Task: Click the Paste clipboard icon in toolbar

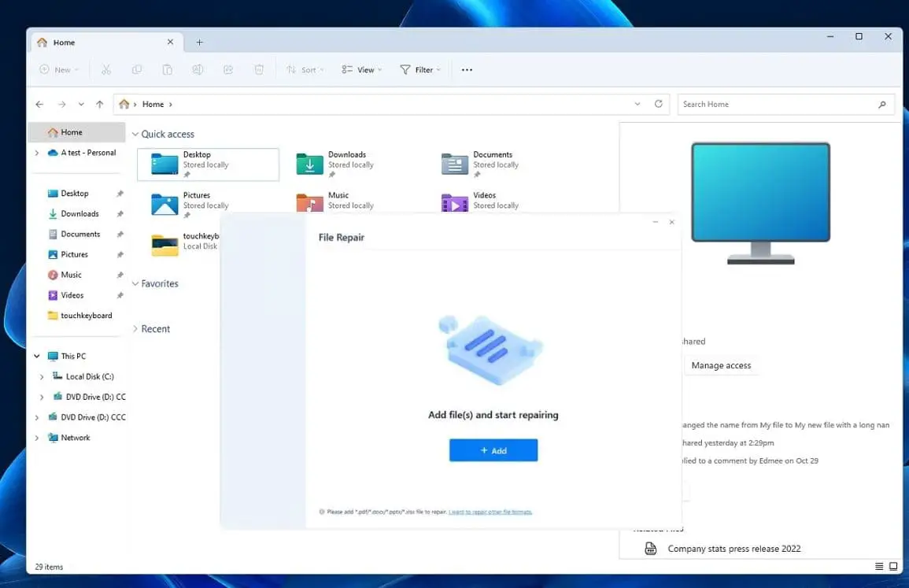Action: pyautogui.click(x=167, y=69)
